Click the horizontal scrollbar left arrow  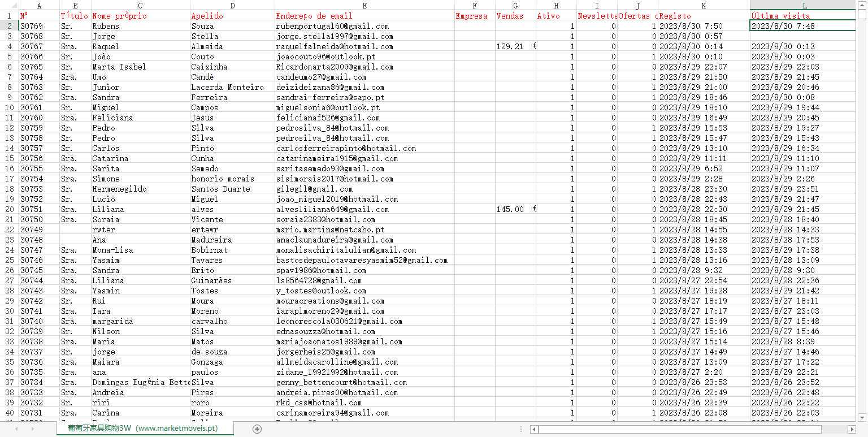tap(533, 430)
